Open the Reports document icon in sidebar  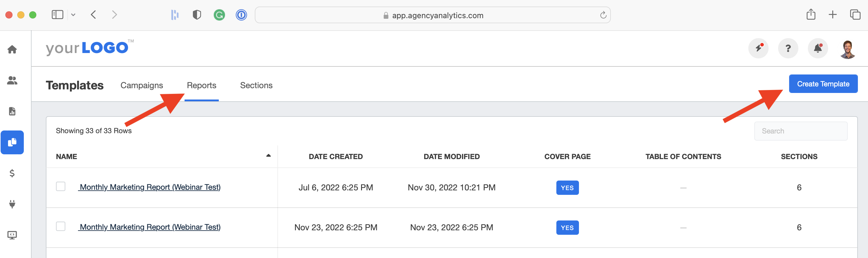coord(12,111)
